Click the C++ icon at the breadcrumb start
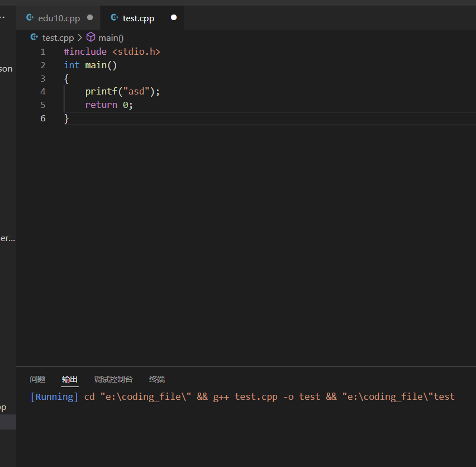 tap(33, 37)
